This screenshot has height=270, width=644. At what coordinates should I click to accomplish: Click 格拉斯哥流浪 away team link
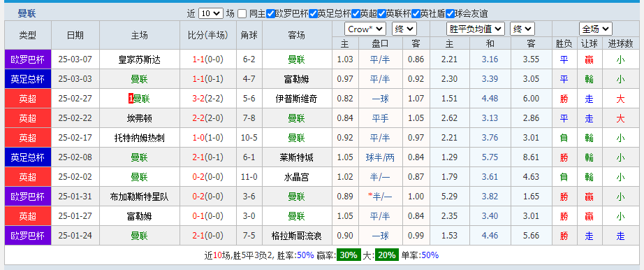point(297,236)
